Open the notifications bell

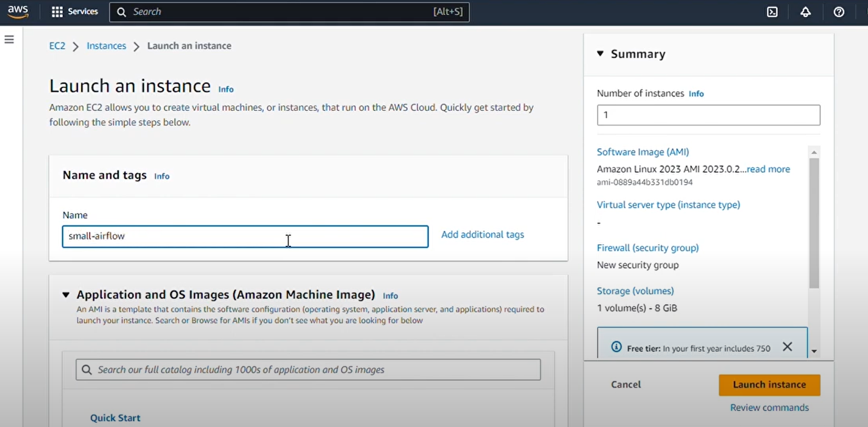(x=805, y=12)
